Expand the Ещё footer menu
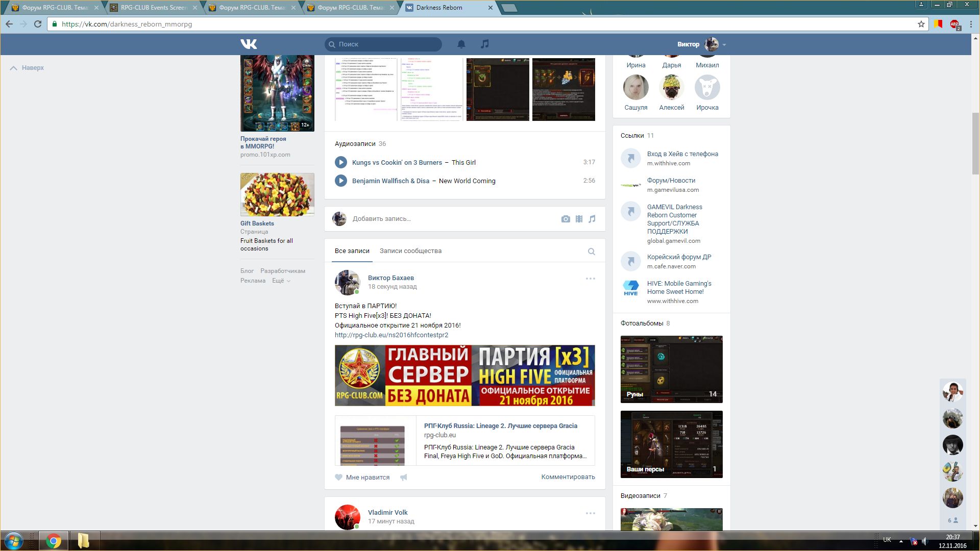The height and width of the screenshot is (551, 980). point(281,281)
